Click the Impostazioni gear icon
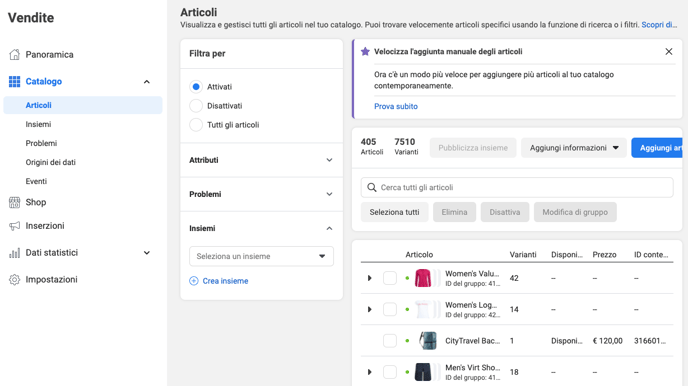 [x=14, y=279]
